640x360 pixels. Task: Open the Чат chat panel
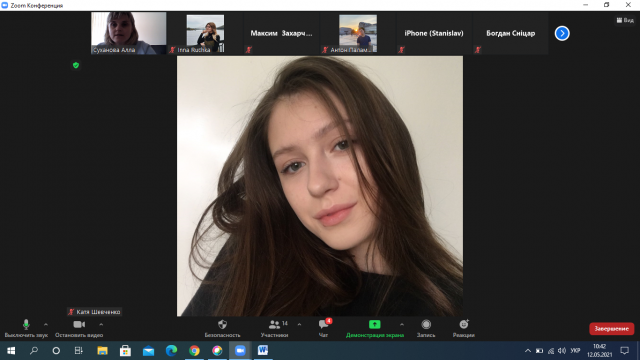click(x=324, y=329)
